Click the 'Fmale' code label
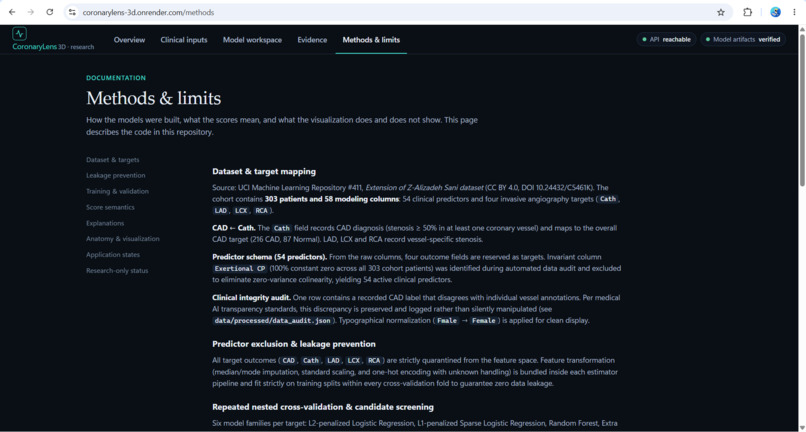806x432 pixels. tap(447, 320)
